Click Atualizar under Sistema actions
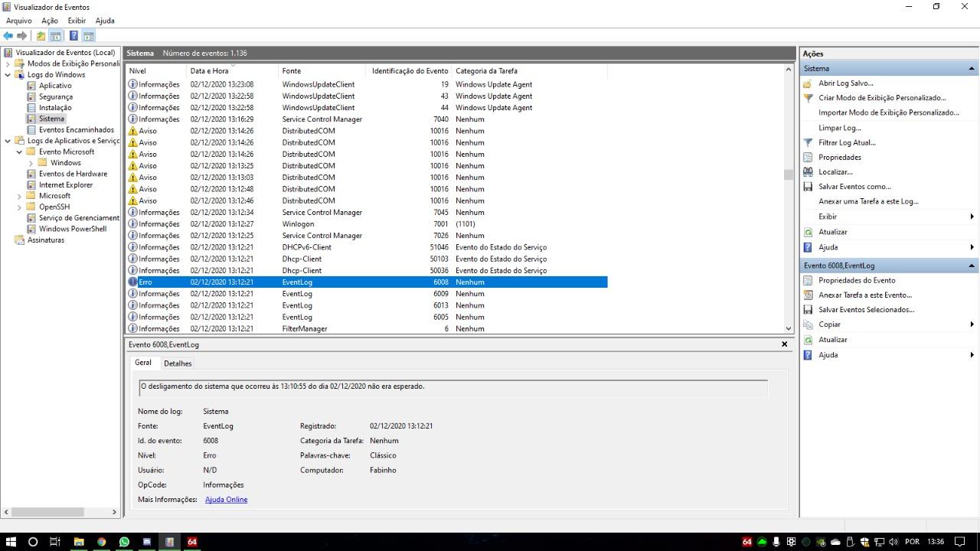Screen dimensions: 980x551 pos(833,232)
